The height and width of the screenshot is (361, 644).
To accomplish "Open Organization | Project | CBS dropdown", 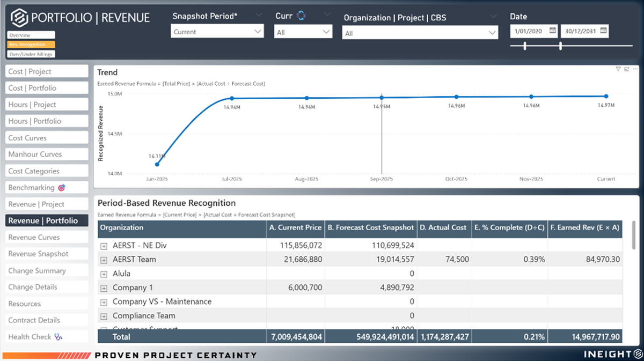I will pos(420,33).
